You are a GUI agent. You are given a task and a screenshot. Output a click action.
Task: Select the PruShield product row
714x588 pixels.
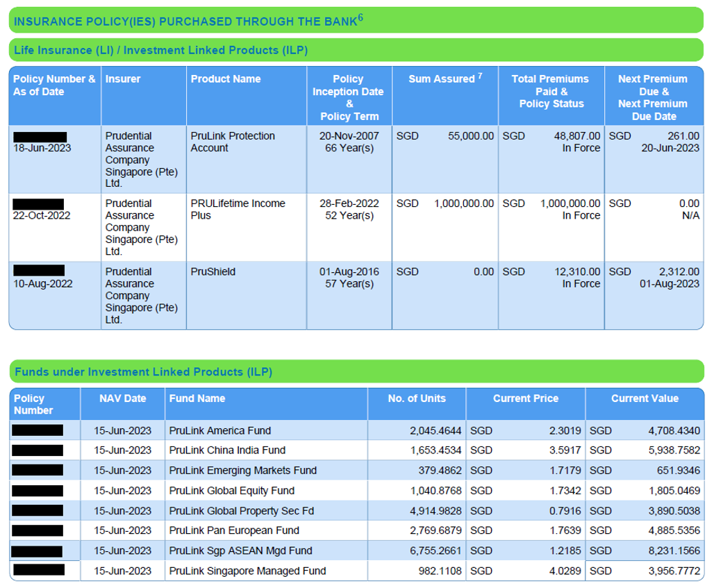(208, 271)
